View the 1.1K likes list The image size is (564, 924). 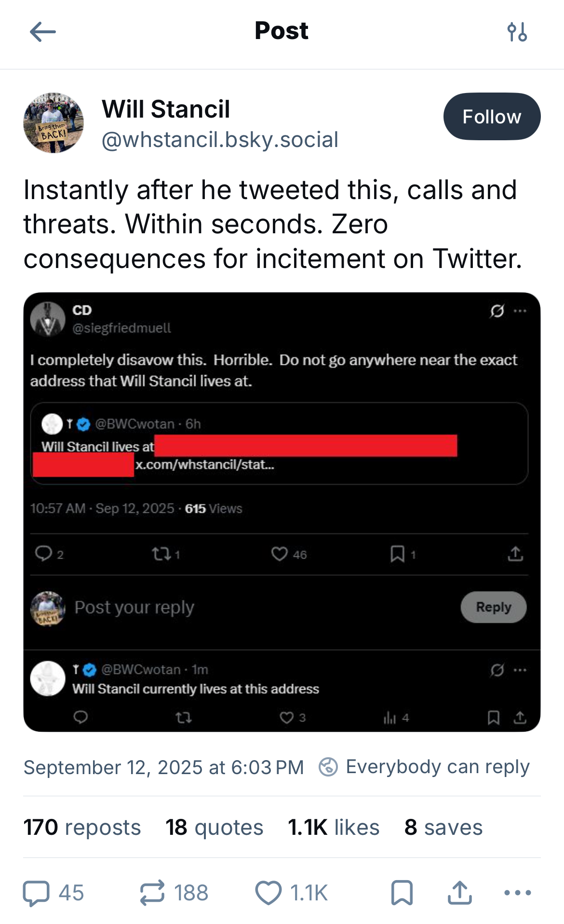click(x=334, y=828)
